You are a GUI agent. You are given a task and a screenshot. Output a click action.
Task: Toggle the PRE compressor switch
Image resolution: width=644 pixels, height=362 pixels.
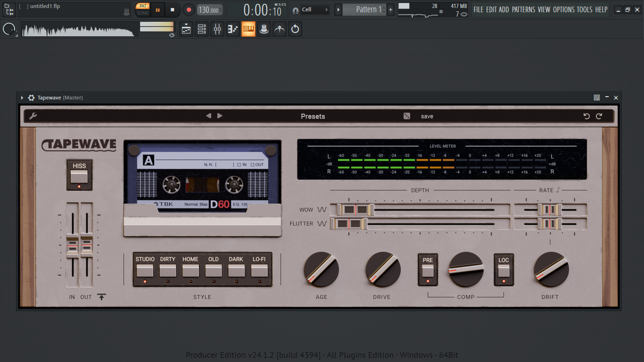[x=428, y=271]
